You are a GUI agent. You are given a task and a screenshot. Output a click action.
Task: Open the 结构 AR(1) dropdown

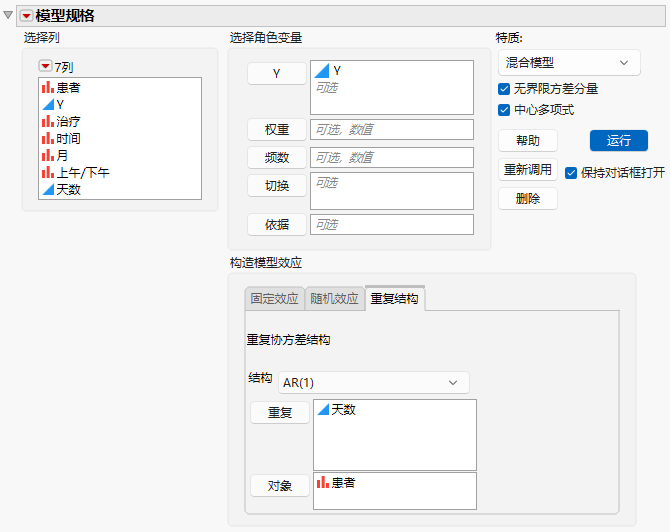coord(374,382)
